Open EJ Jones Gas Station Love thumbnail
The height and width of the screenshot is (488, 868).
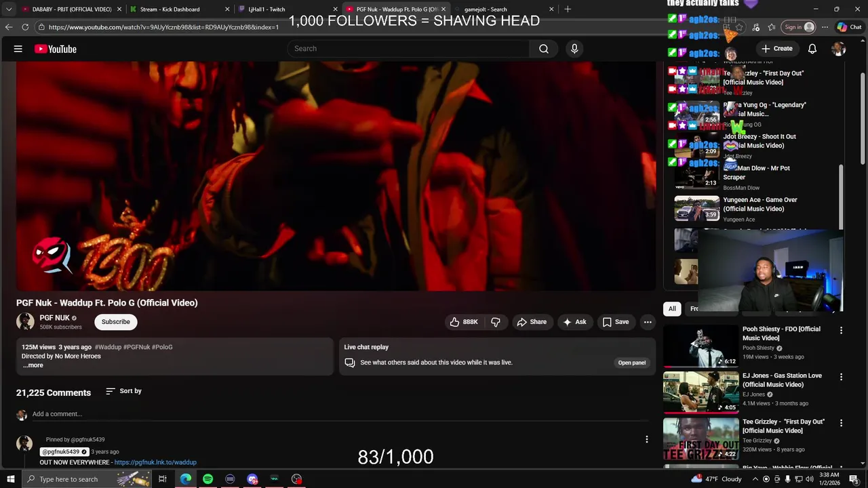click(x=701, y=392)
